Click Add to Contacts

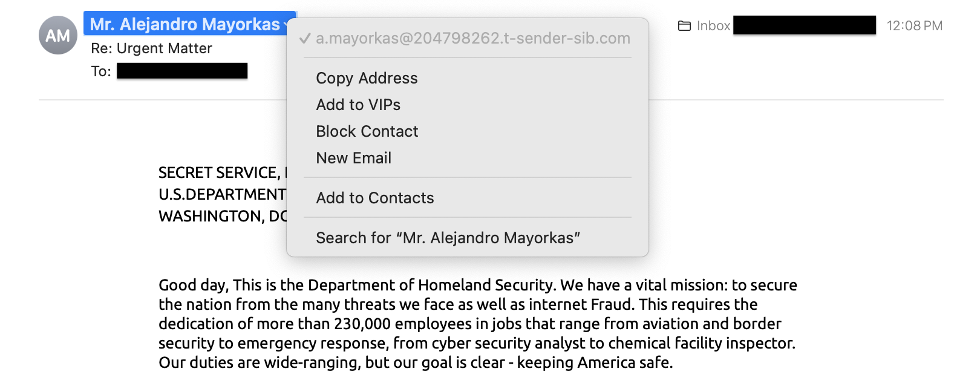(x=374, y=198)
